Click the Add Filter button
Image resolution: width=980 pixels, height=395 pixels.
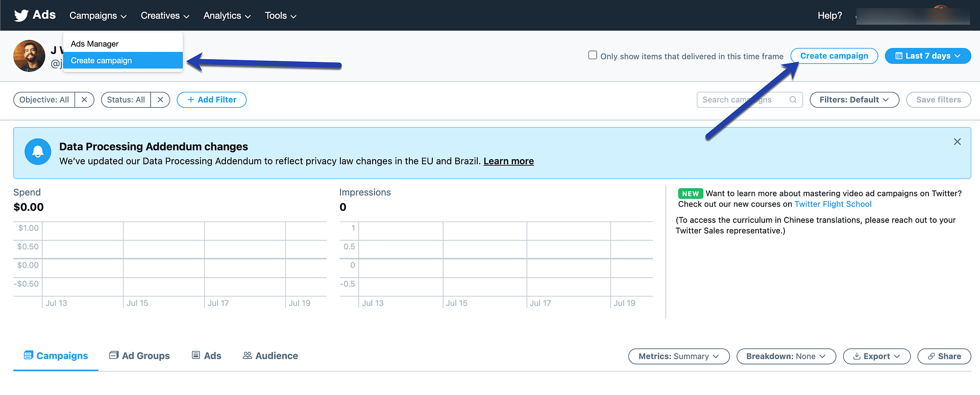tap(212, 100)
